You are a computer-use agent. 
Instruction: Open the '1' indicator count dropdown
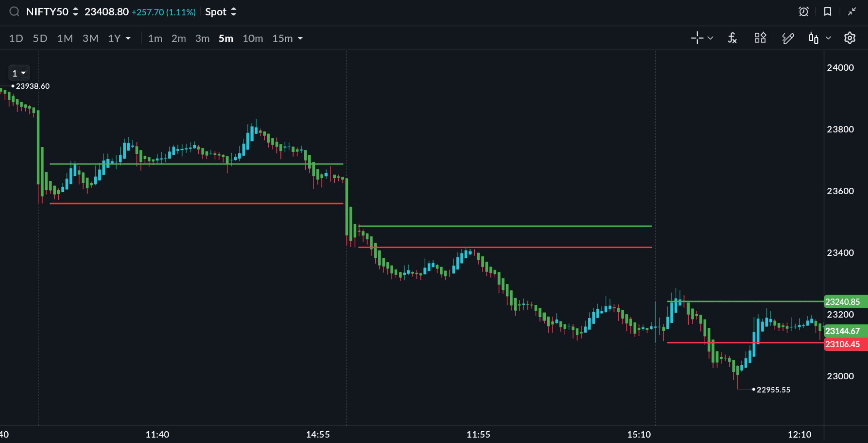(x=19, y=73)
